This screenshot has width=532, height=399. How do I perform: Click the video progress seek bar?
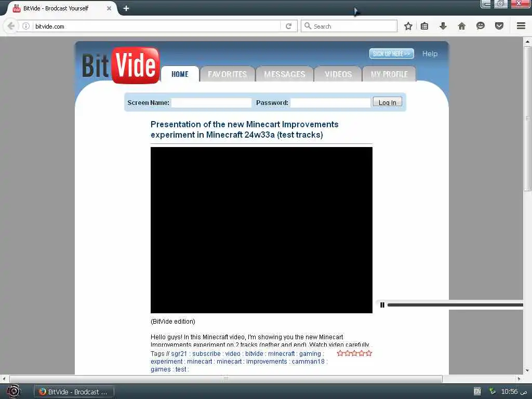tap(455, 305)
